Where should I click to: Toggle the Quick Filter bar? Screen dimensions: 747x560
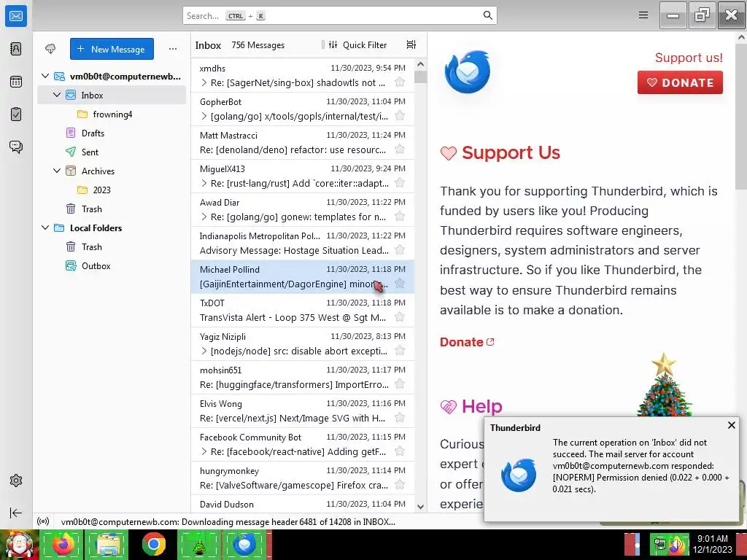point(359,44)
